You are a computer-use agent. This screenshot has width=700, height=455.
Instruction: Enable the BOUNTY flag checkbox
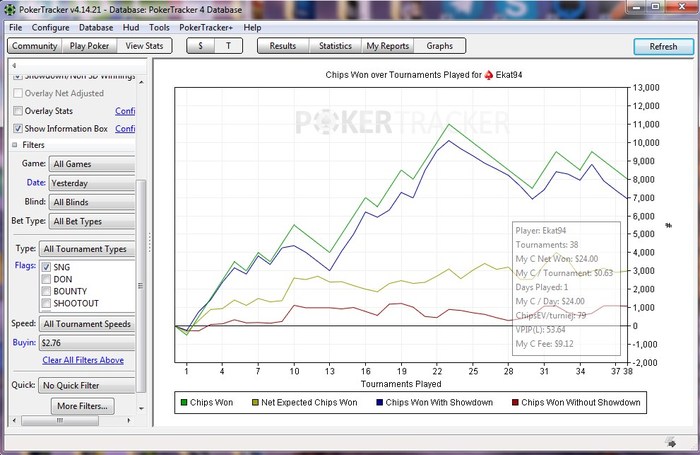click(46, 291)
